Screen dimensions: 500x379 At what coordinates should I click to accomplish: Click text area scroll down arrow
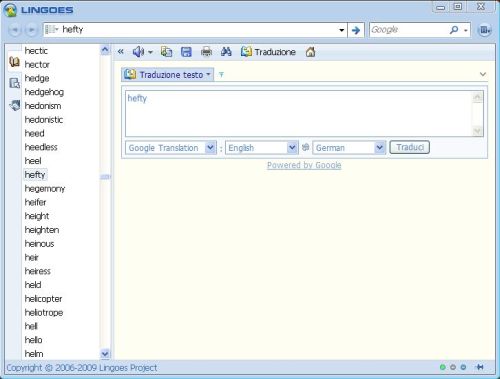pos(477,131)
